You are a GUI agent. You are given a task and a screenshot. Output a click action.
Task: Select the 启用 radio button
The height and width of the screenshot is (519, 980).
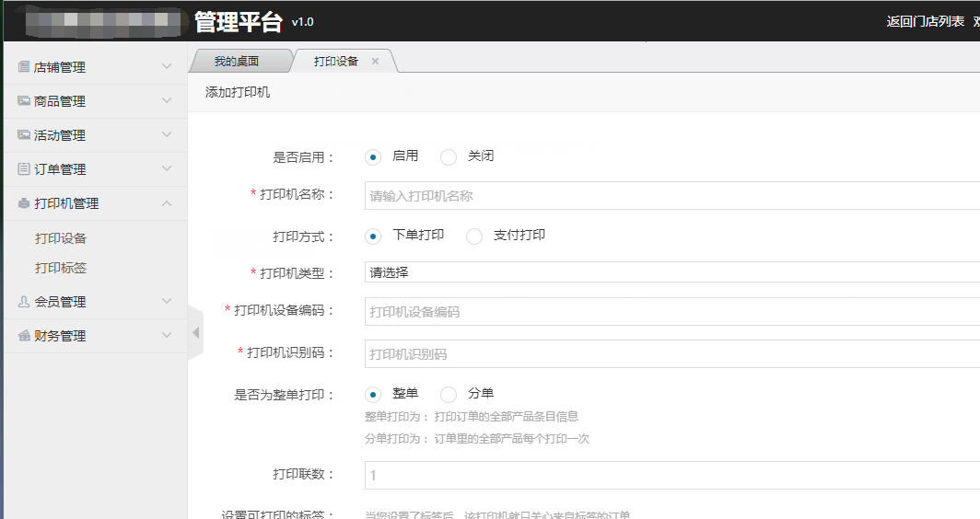[x=373, y=156]
